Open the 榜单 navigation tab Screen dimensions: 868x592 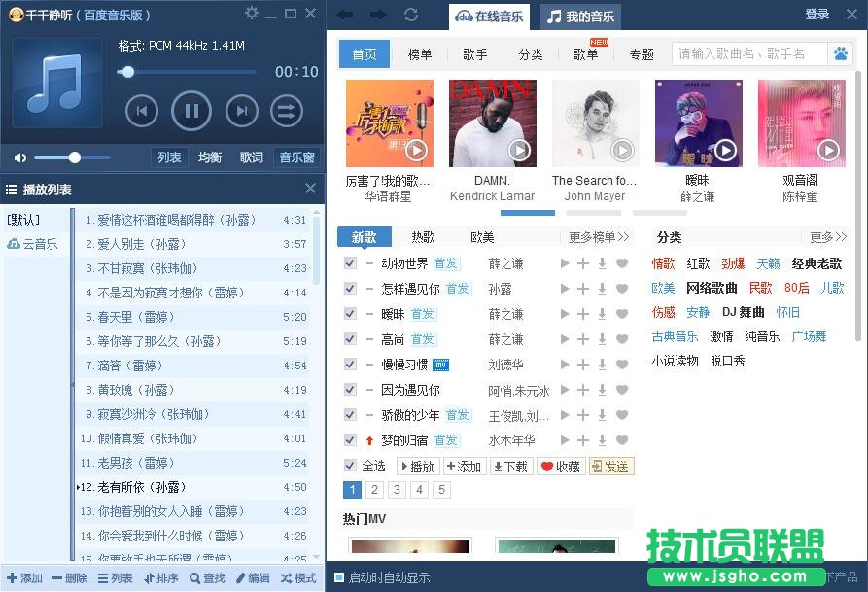point(420,54)
